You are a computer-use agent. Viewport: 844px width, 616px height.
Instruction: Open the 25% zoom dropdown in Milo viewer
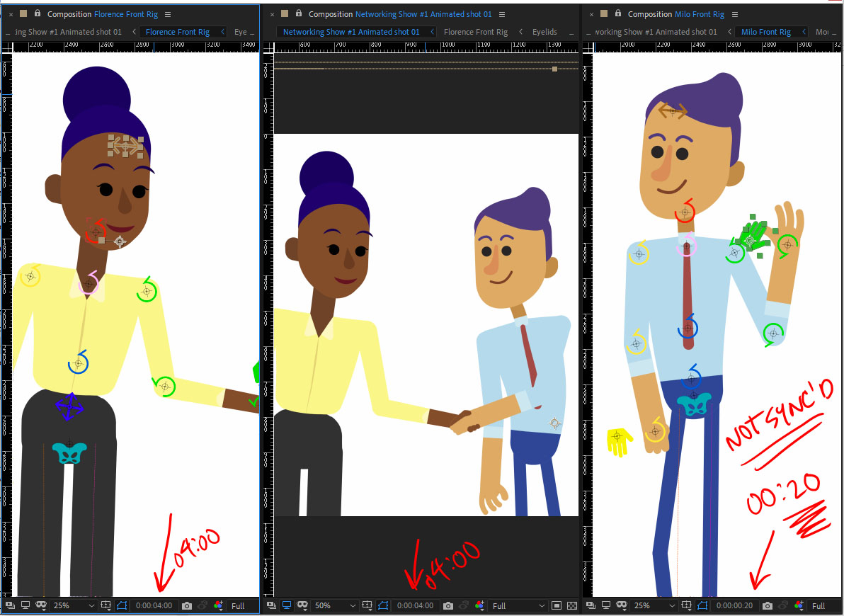654,606
